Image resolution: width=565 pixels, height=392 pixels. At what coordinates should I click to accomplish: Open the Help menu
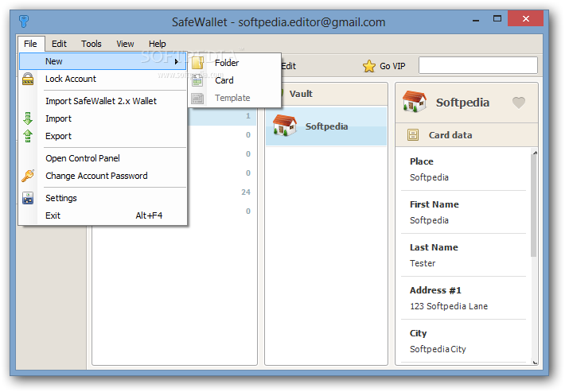(x=157, y=44)
